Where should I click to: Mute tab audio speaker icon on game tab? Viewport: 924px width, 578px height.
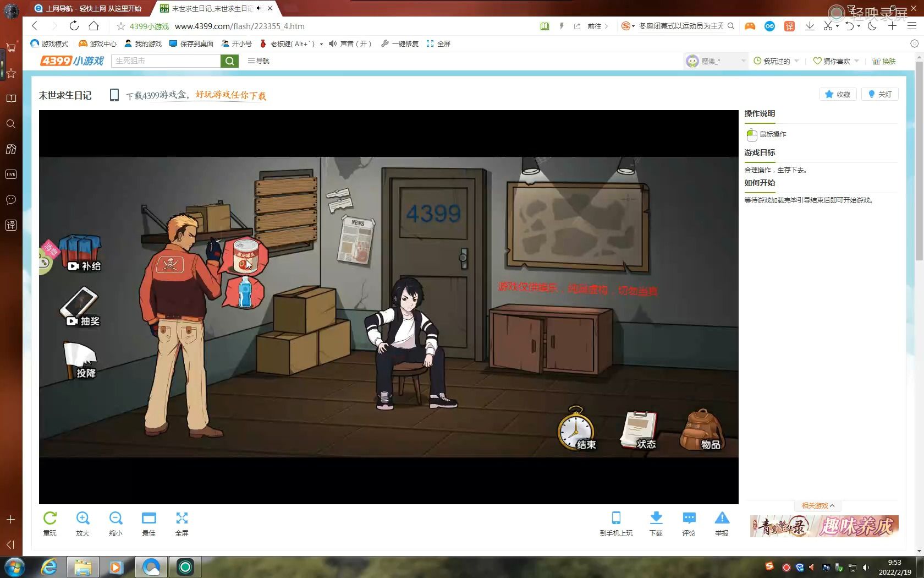click(x=259, y=8)
